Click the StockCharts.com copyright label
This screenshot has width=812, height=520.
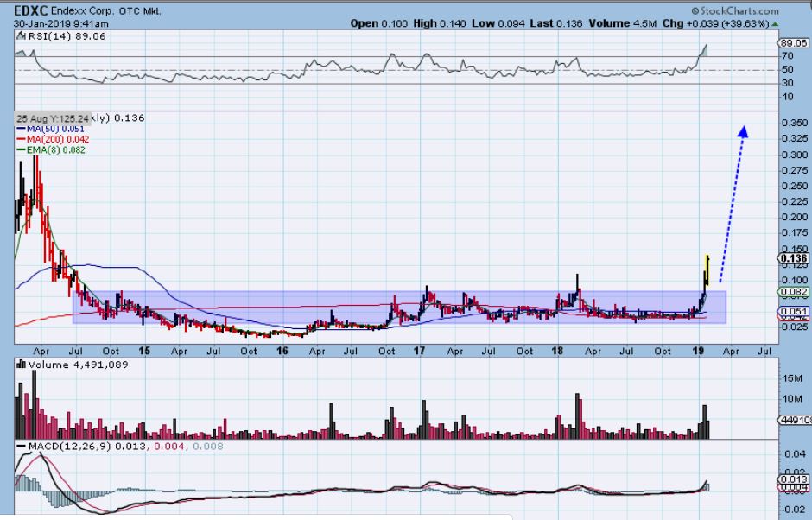(734, 10)
